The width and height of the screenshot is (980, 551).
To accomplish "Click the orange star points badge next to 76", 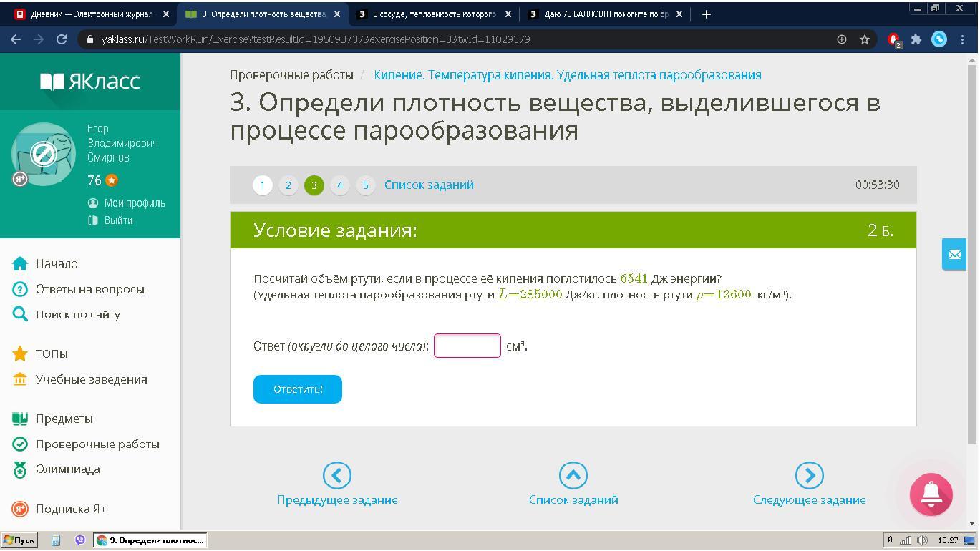I will pyautogui.click(x=112, y=180).
